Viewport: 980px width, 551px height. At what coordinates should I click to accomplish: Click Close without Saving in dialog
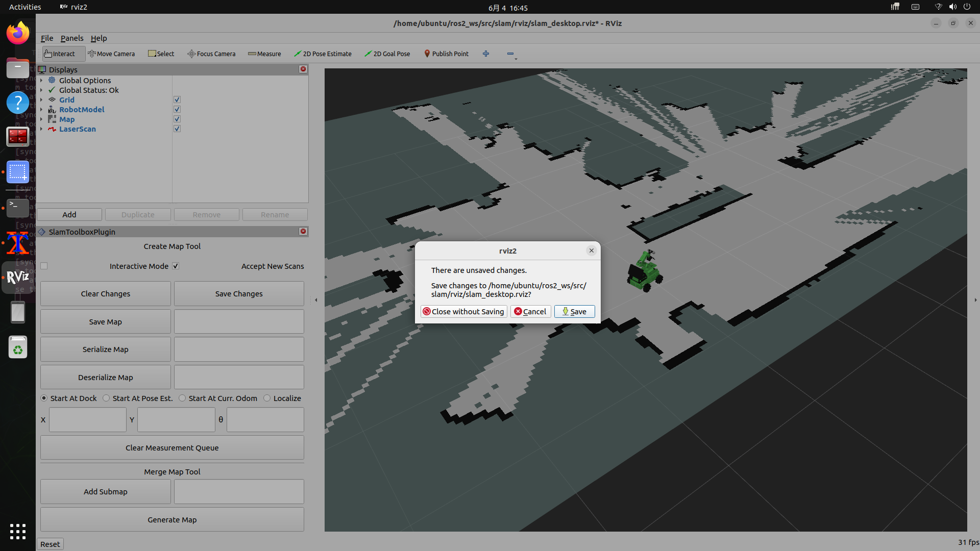(463, 312)
